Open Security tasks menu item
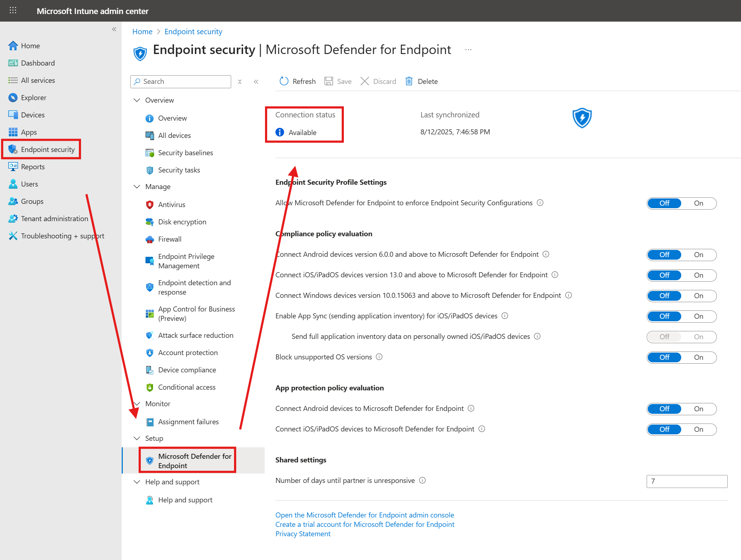Screen dimensions: 741x560 point(173,170)
